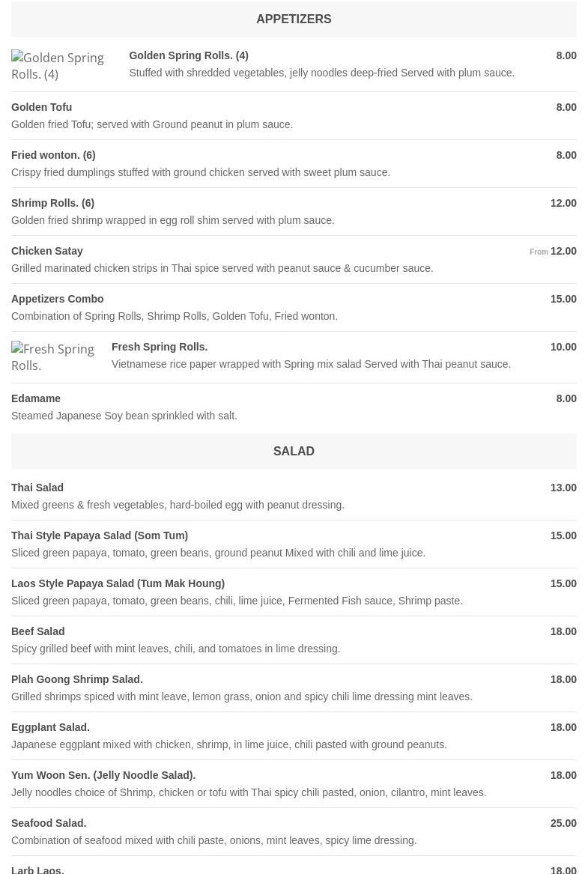Click the Beef Salad item

38,631
